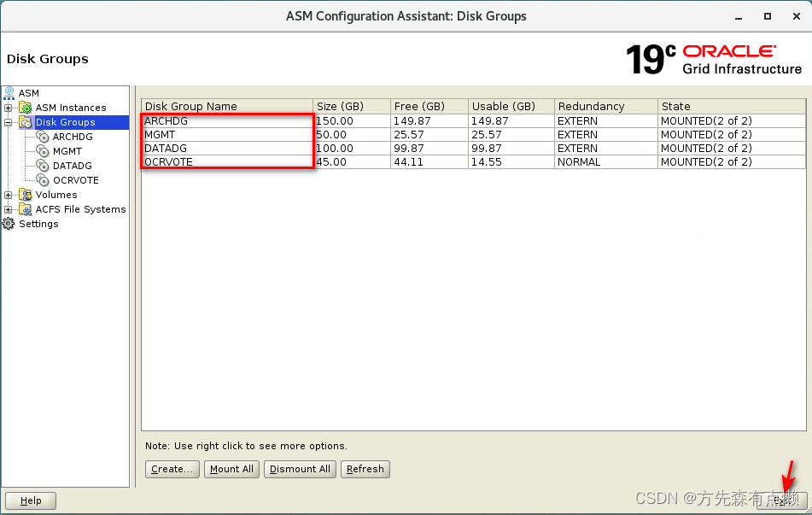Click the ASM Instances folder icon

tap(26, 108)
